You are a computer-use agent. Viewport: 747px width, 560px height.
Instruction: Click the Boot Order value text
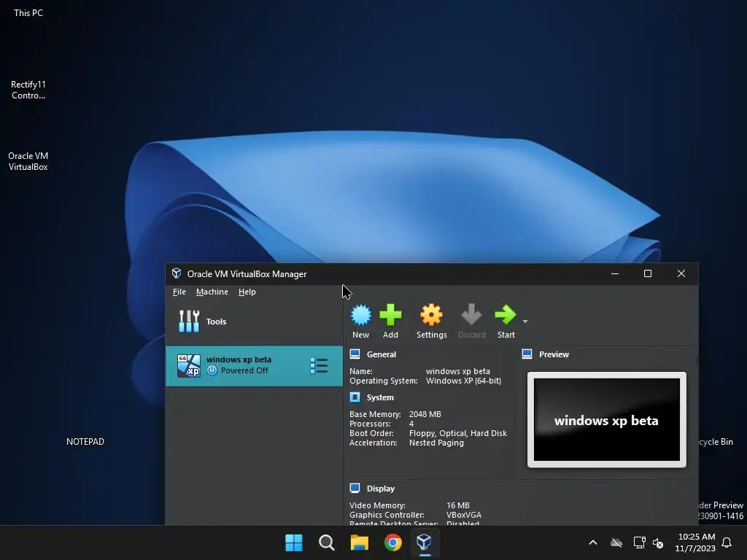pyautogui.click(x=458, y=433)
